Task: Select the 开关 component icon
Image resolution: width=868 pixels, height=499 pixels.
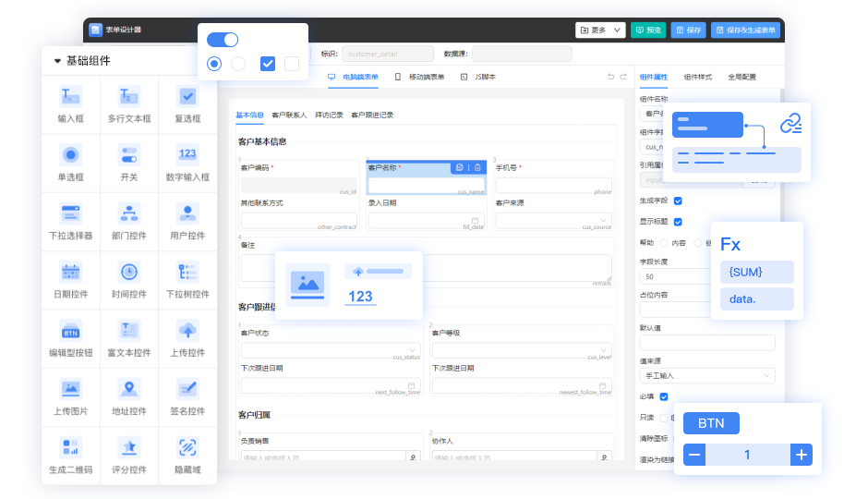Action: tap(129, 155)
